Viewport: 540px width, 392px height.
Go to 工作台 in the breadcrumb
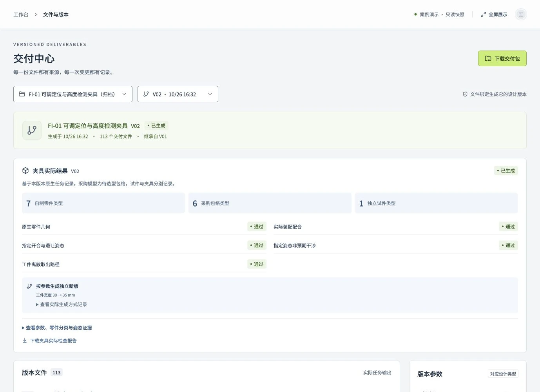click(x=21, y=15)
